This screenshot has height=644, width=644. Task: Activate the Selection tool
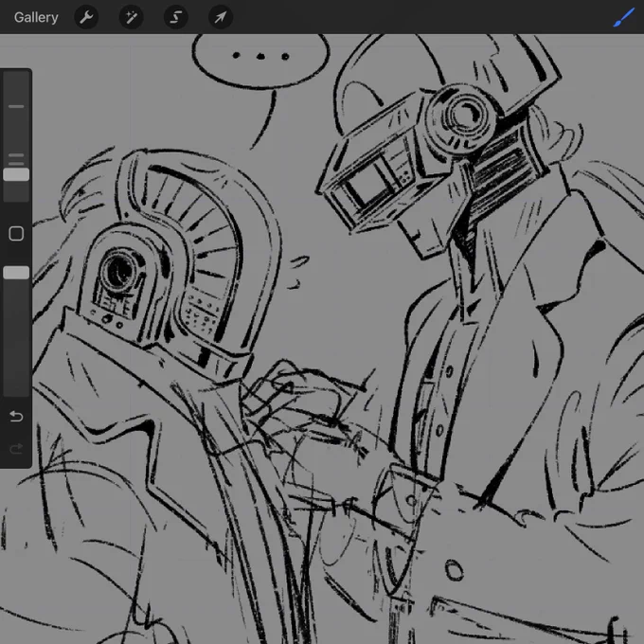(176, 17)
